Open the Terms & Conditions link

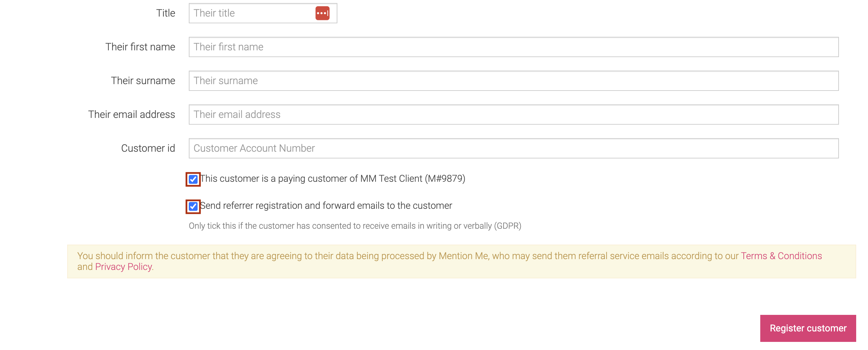coord(781,256)
